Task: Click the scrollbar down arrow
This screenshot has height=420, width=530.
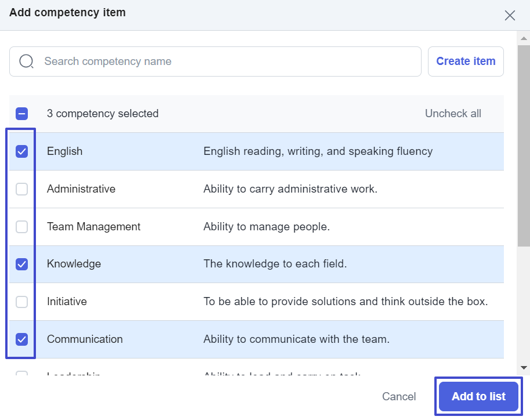Action: [x=524, y=368]
